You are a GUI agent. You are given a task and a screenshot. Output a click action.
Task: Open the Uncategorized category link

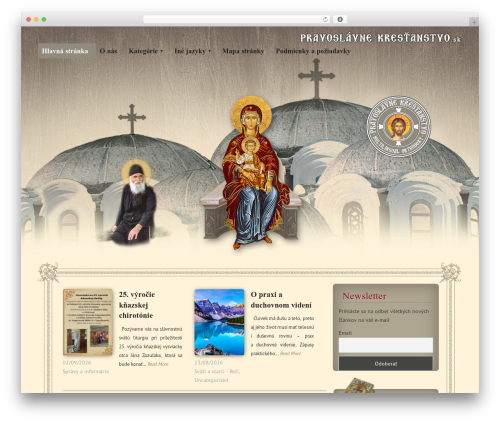point(211,380)
